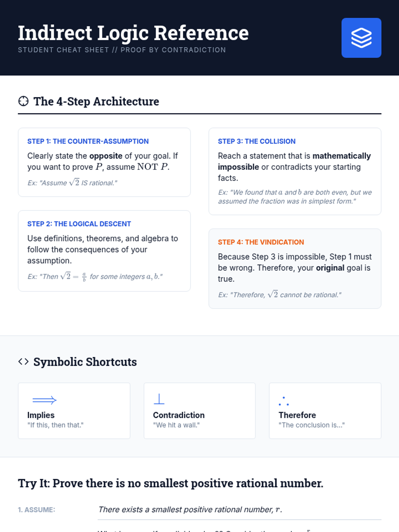
Task: Select the Step 2 Logical Descent heading
Action: click(79, 224)
